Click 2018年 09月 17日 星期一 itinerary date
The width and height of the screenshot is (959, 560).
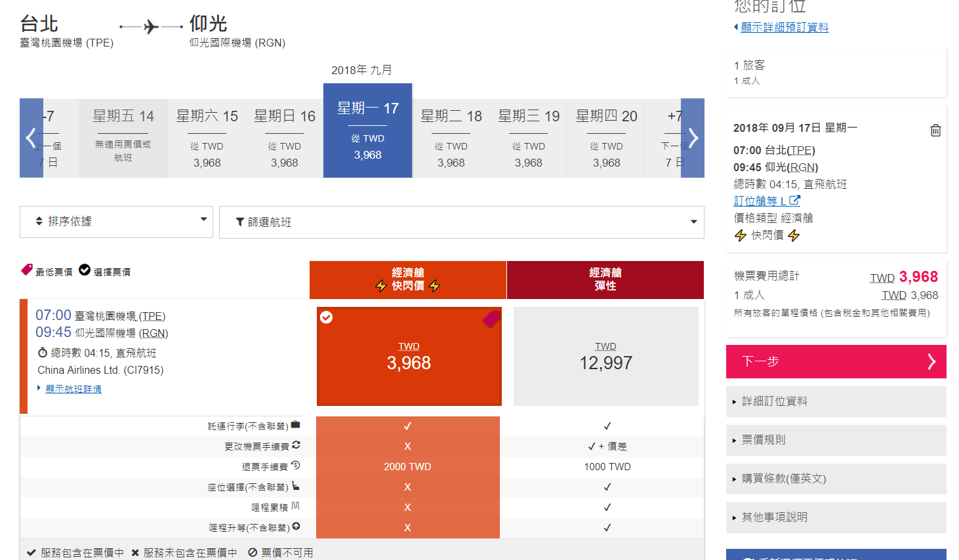(x=795, y=127)
